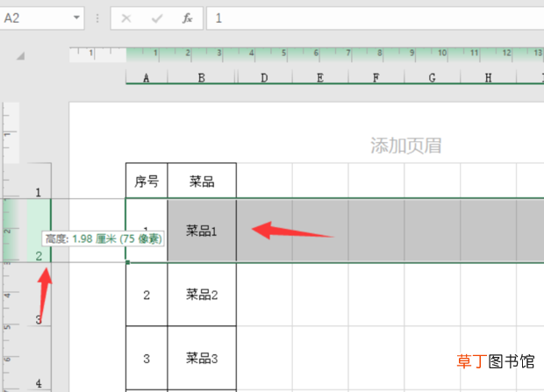Open Insert Function via fx icon
Image resolution: width=544 pixels, height=392 pixels.
tap(188, 18)
